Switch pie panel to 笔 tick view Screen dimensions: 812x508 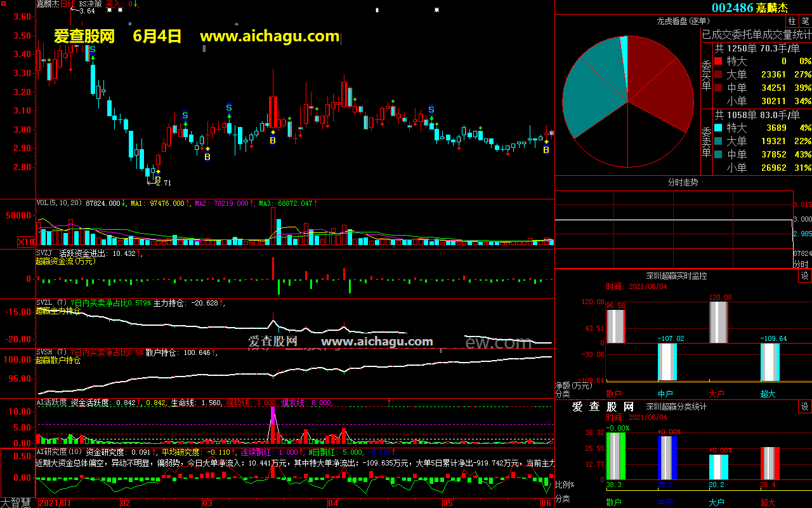point(805,21)
